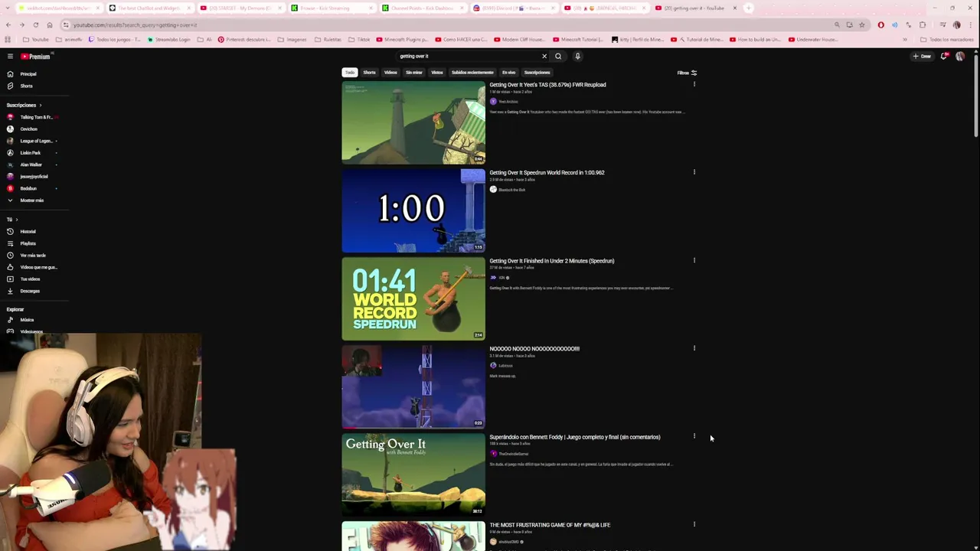Open the Pinterest bookmark

tap(243, 39)
